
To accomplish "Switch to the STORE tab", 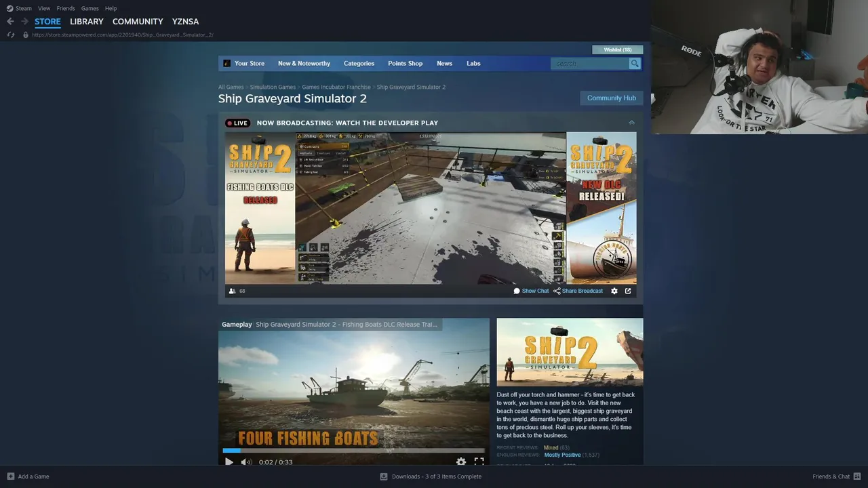I will [x=47, y=22].
